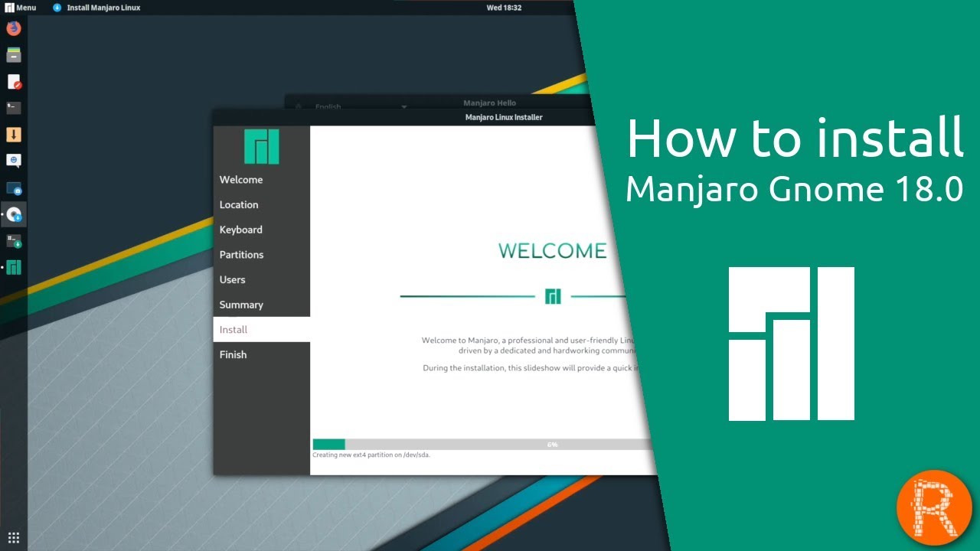Select the Summary step in installer
This screenshot has height=551, width=980.
tap(262, 305)
